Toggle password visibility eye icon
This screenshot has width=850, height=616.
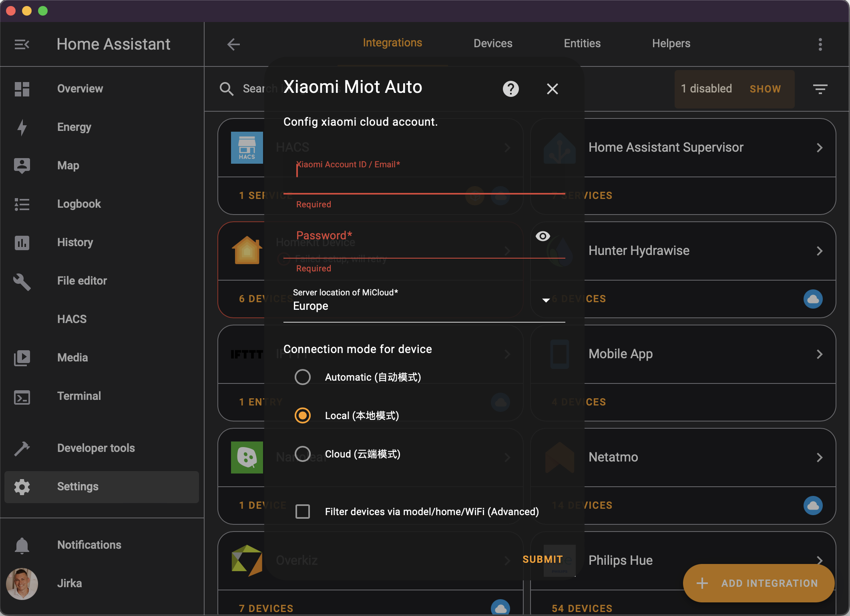pyautogui.click(x=543, y=236)
